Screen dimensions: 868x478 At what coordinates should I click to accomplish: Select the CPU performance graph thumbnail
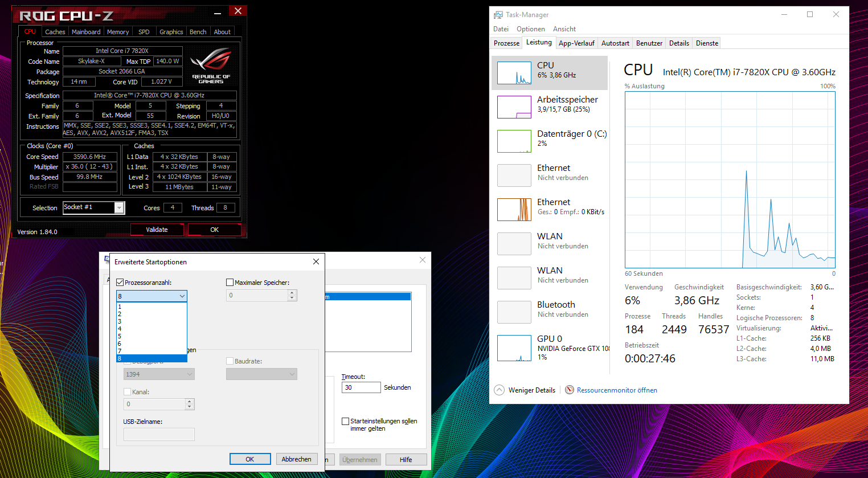tap(514, 73)
